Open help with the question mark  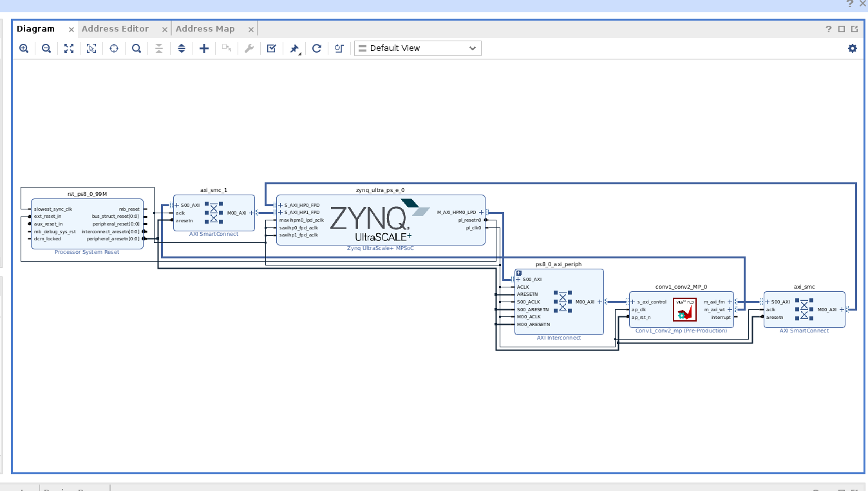(x=829, y=29)
